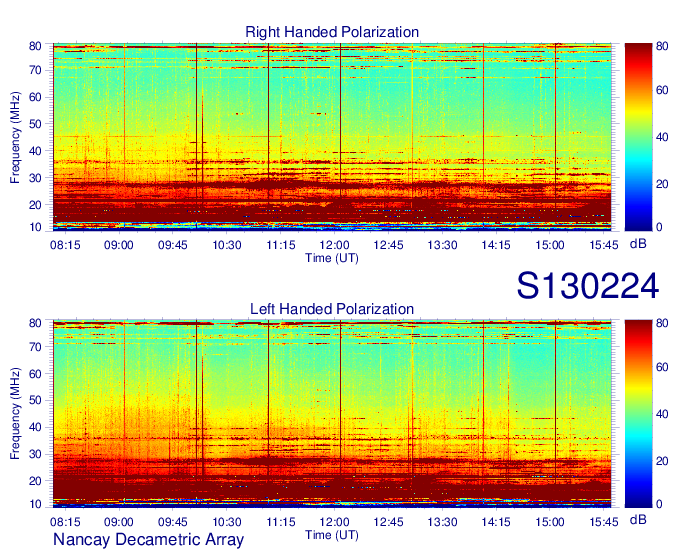Click the Left Handed plot's dB color bar

coord(638,414)
